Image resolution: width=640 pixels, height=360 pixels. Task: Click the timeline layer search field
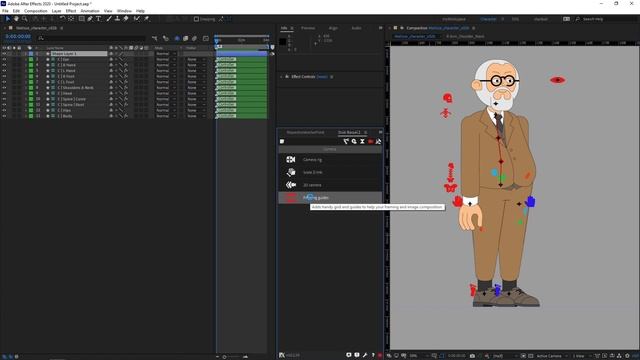click(92, 38)
